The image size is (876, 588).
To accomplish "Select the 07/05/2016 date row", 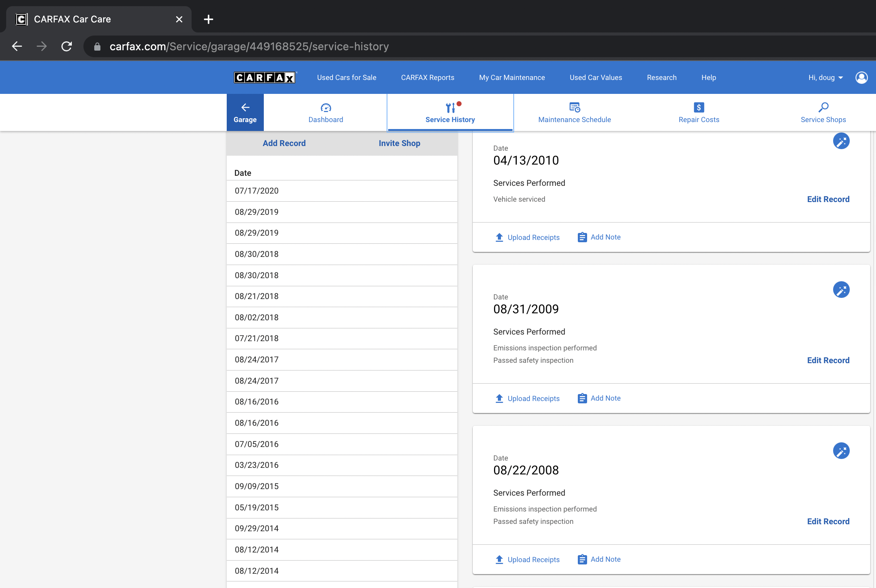I will [x=342, y=444].
